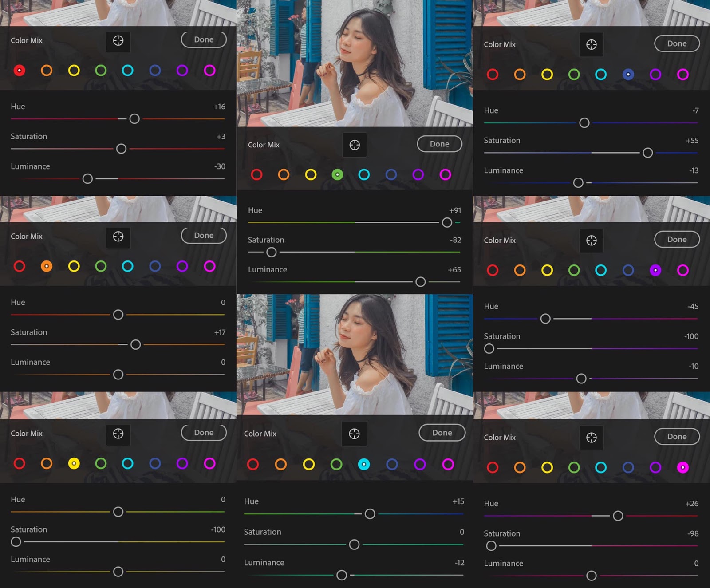This screenshot has width=710, height=588.
Task: Click Done in the Hue +91 panel
Action: click(439, 144)
